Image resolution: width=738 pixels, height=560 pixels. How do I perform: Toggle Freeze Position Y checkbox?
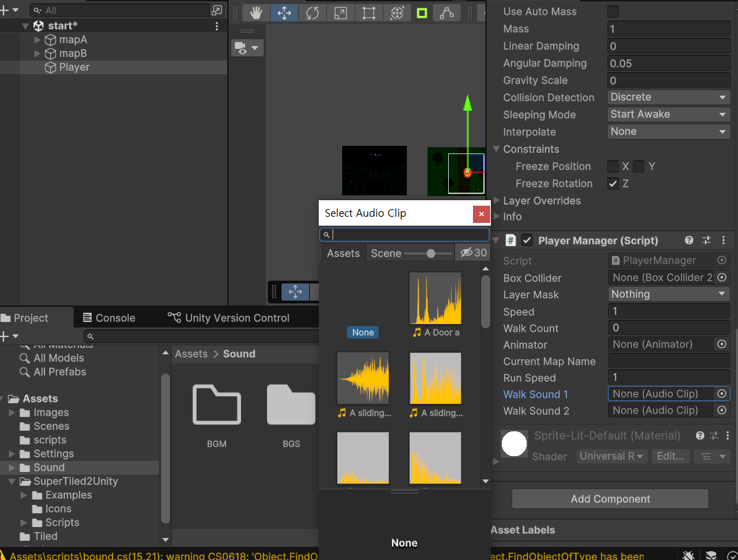pos(639,166)
